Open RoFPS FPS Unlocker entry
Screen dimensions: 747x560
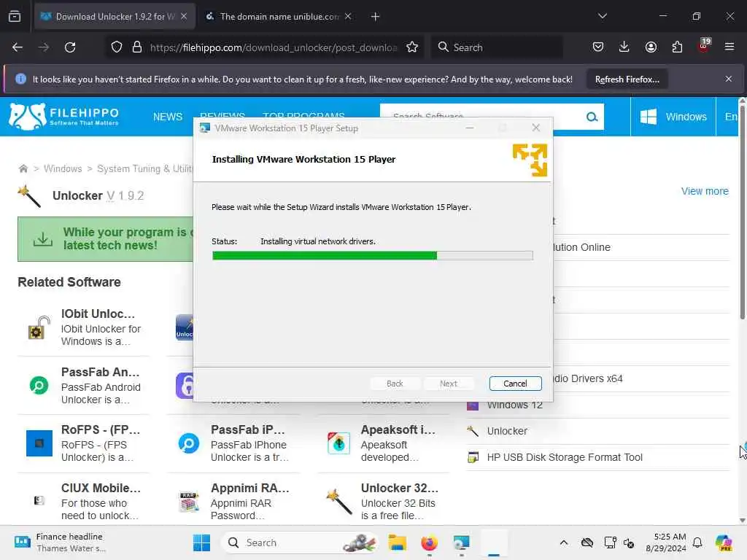pyautogui.click(x=85, y=443)
